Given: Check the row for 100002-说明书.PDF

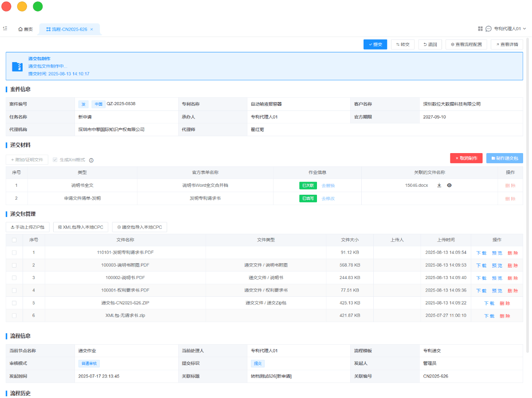Looking at the screenshot, I should click(14, 278).
